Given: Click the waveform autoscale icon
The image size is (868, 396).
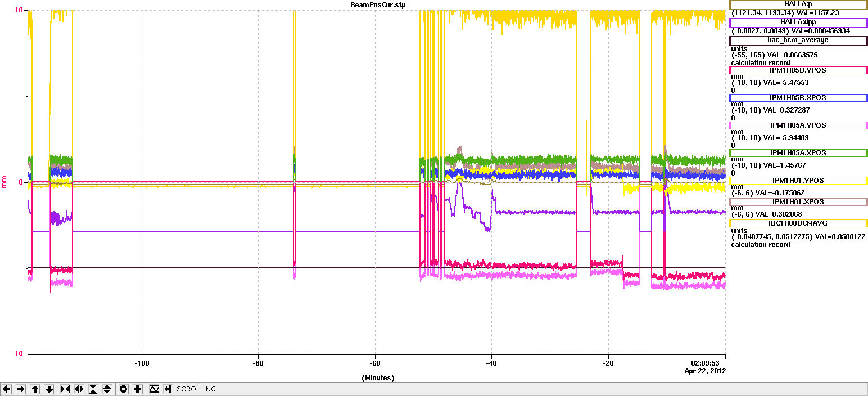Looking at the screenshot, I should (154, 389).
